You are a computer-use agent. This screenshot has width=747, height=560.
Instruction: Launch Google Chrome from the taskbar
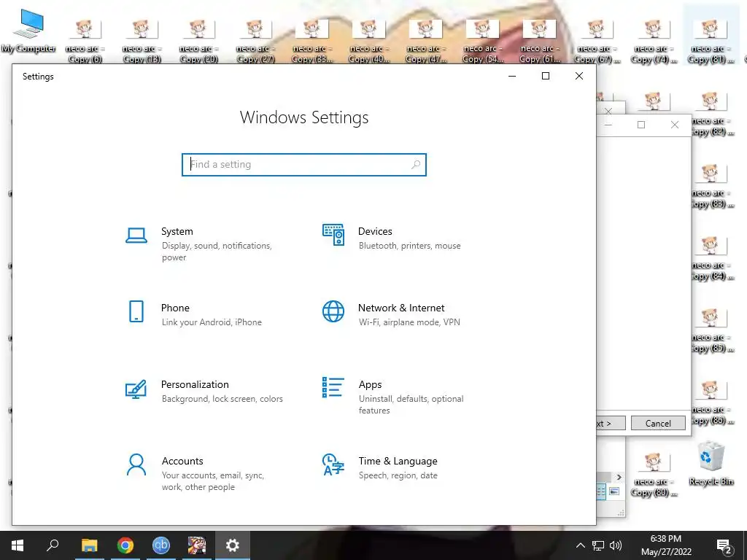click(x=125, y=545)
